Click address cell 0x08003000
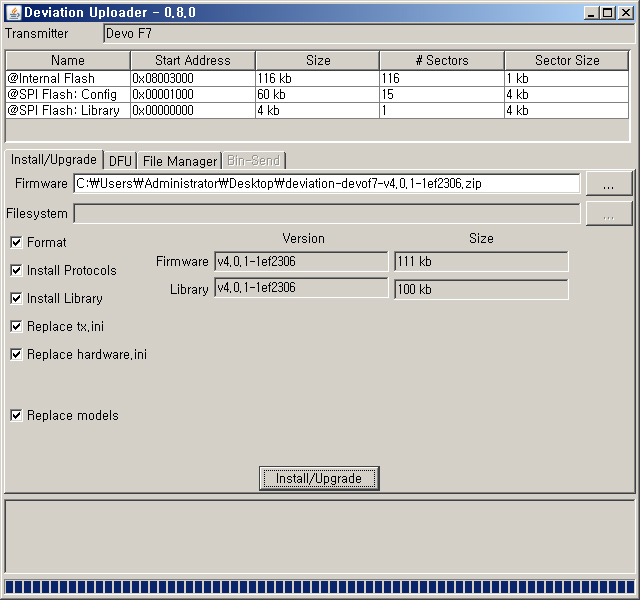 [x=193, y=78]
